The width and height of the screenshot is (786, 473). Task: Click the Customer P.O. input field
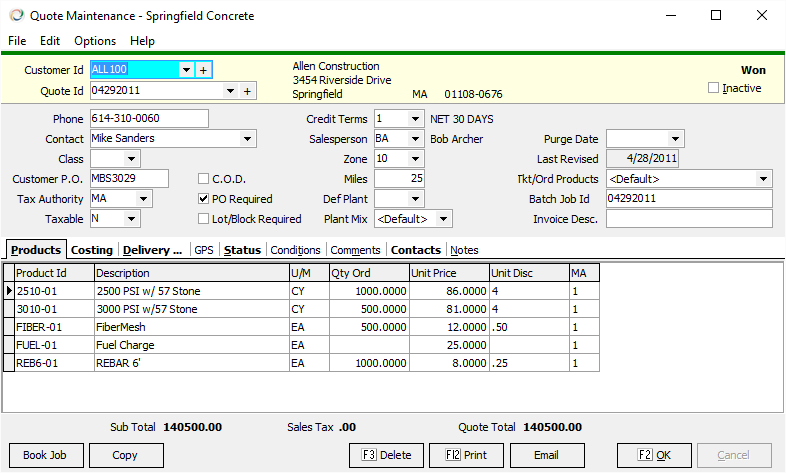[x=129, y=179]
